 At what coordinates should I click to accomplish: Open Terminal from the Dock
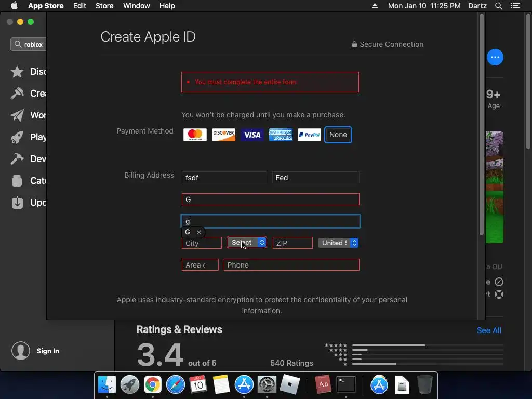pos(345,384)
